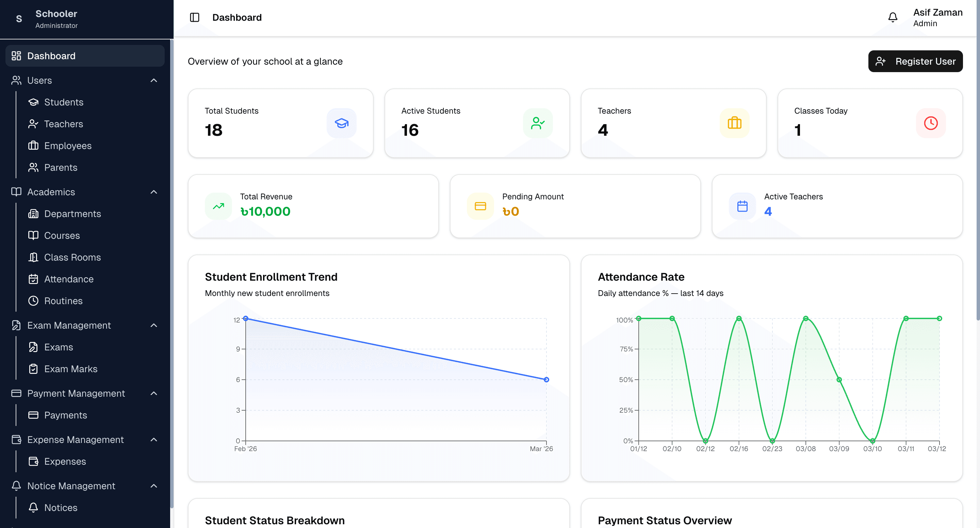Click the notification bell icon in header
980x528 pixels.
893,17
